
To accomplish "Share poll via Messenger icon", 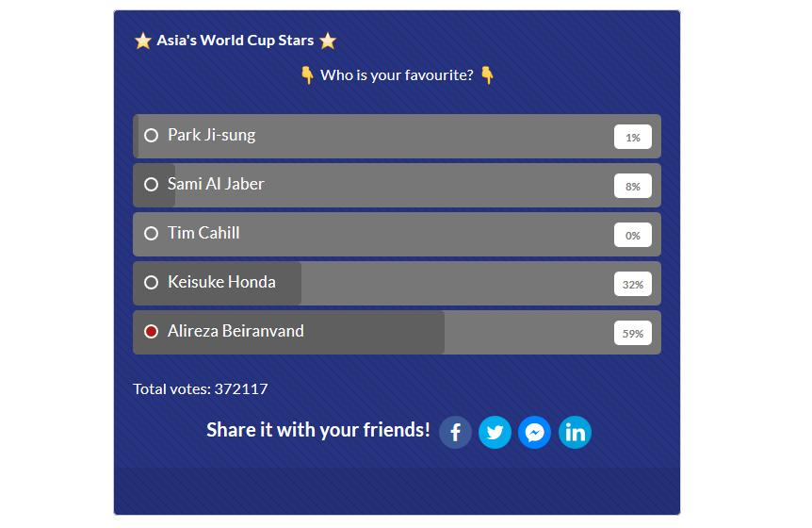I will 534,433.
